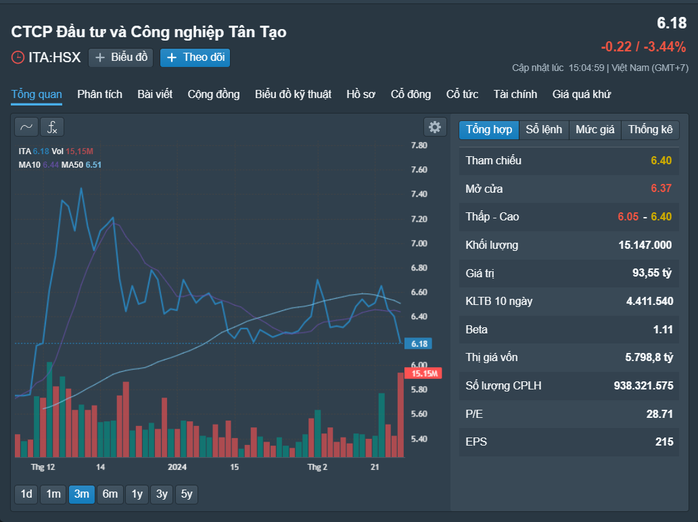Screen dimensions: 698x522
Task: Click the Khối lượng value 15.147.000
Action: click(645, 245)
